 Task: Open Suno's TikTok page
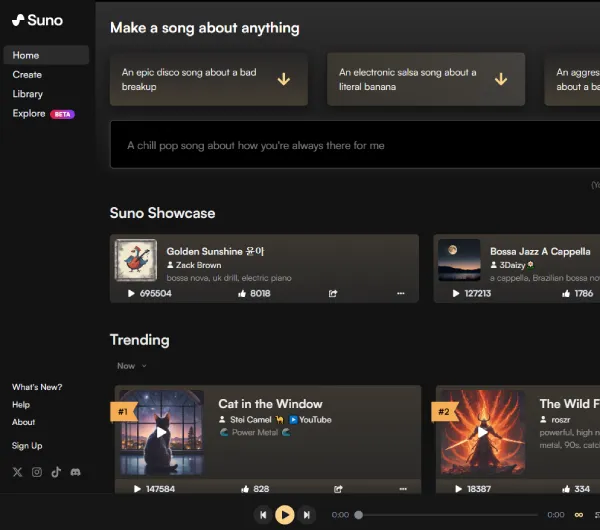56,472
